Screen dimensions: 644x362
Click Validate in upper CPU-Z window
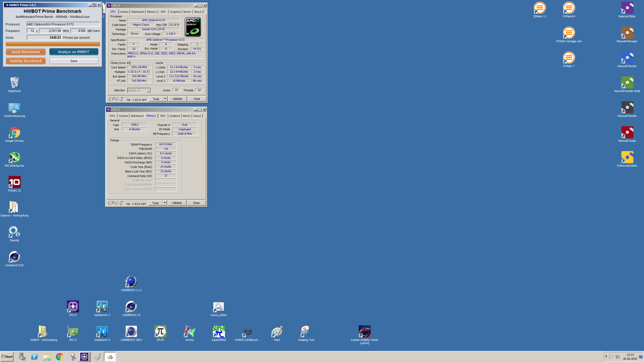[177, 99]
